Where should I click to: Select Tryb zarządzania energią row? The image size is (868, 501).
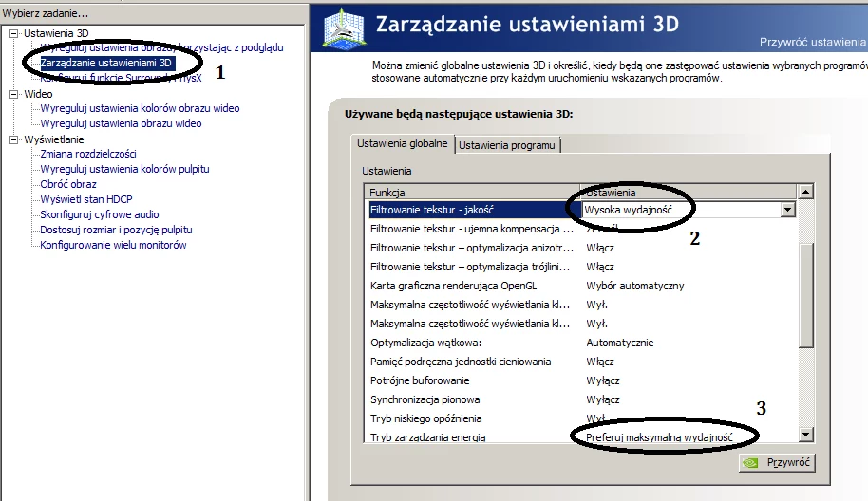[580, 436]
